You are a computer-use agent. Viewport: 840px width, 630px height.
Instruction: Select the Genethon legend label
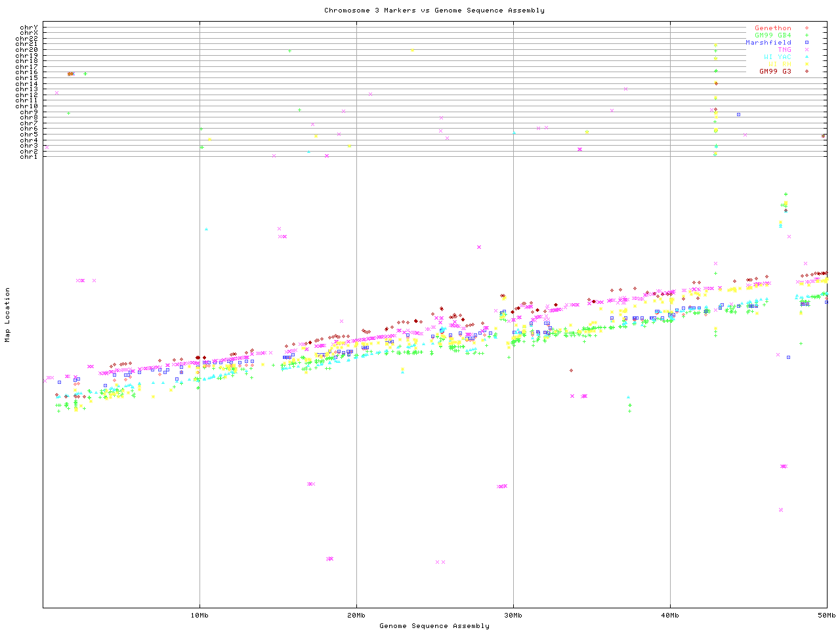point(772,28)
